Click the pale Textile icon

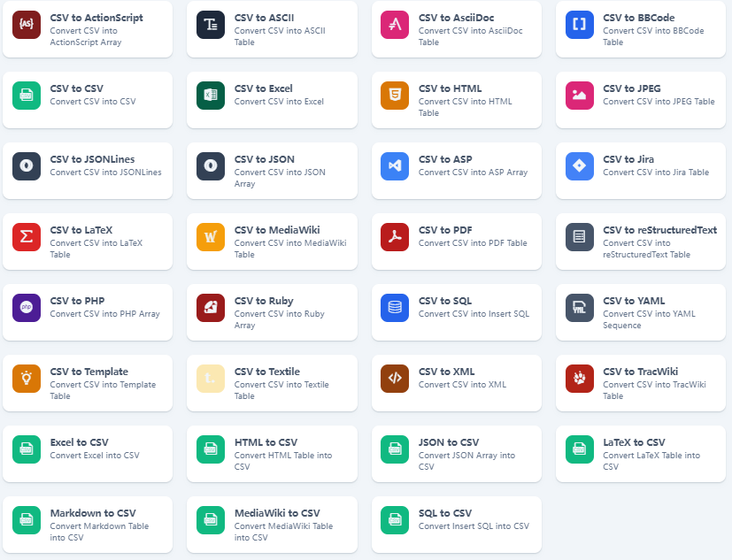(211, 378)
